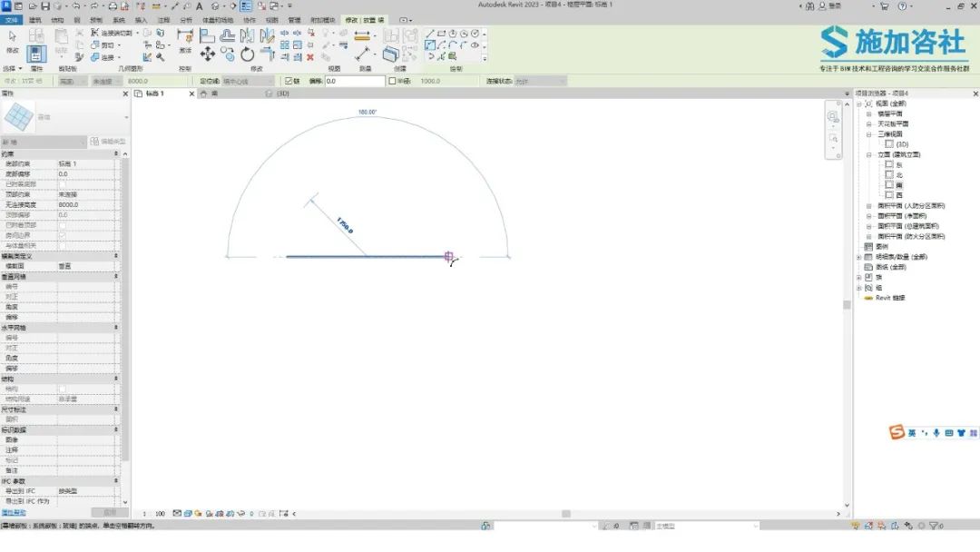Tick the 'Related to Mass' checkbox in Properties
The height and width of the screenshot is (552, 980).
point(63,246)
